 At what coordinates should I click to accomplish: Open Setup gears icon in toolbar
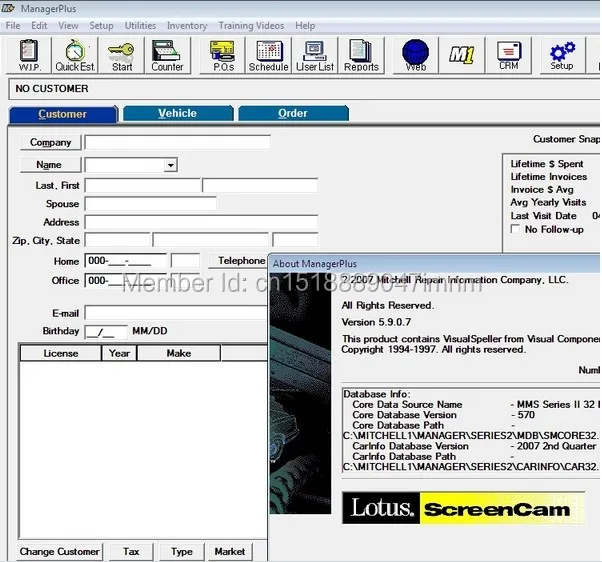point(562,55)
